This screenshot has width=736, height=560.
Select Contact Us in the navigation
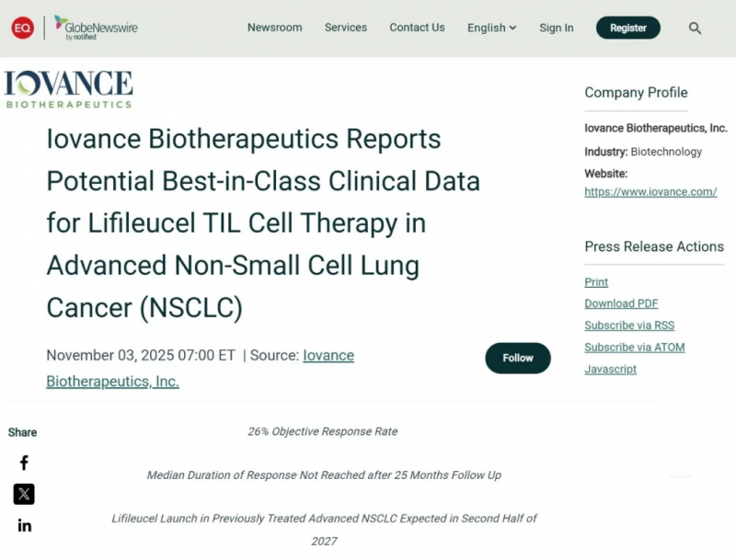pyautogui.click(x=417, y=28)
